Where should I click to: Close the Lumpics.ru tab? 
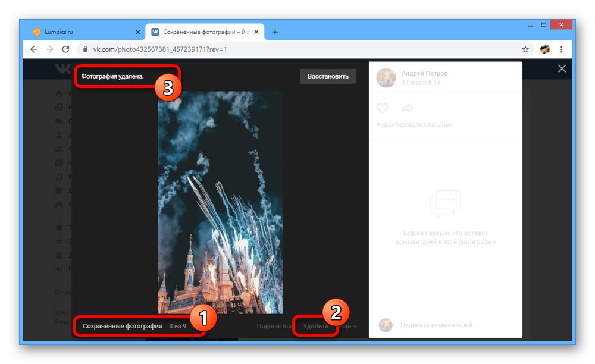(x=138, y=32)
